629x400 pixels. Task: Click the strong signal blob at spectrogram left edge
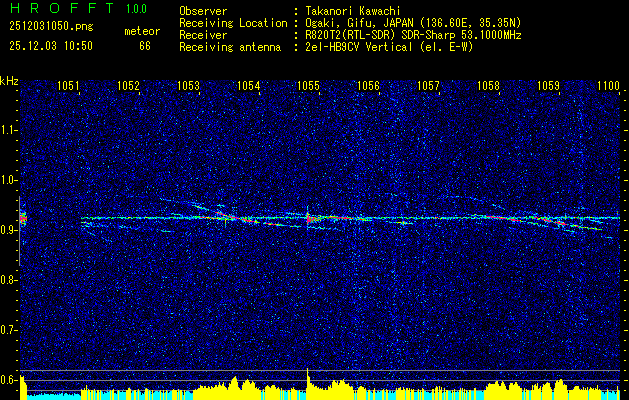pos(23,219)
